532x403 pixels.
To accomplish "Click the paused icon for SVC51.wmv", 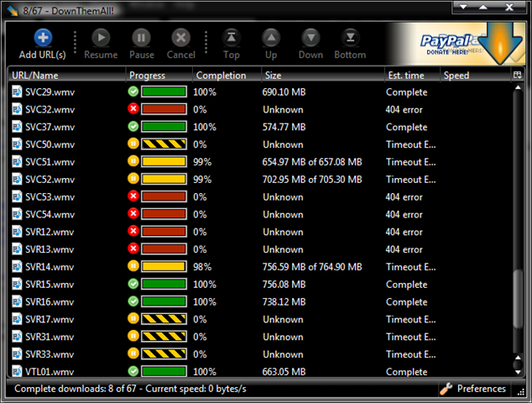I will 133,161.
